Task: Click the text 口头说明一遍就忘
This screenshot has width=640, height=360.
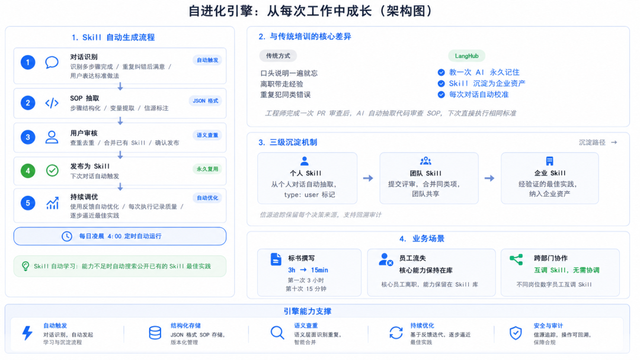Action: click(x=289, y=73)
